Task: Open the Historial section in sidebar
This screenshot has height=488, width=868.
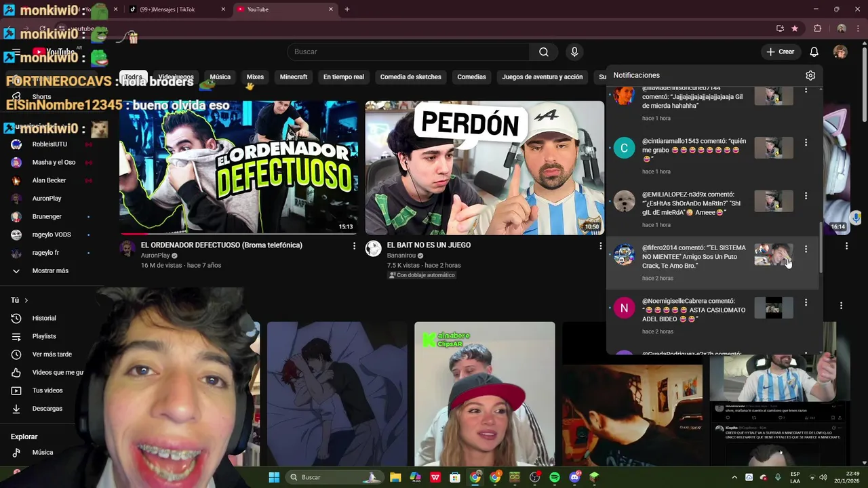Action: pyautogui.click(x=44, y=318)
